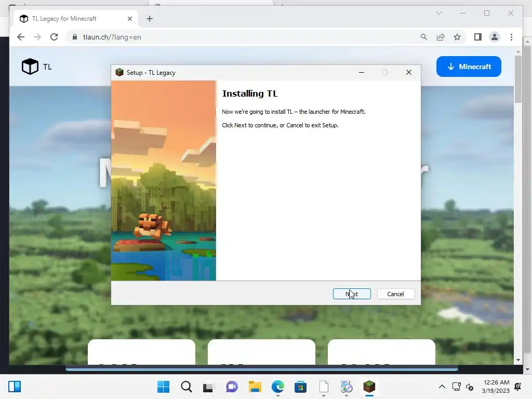The height and width of the screenshot is (399, 532).
Task: Click the blank document taskbar icon
Action: click(324, 387)
